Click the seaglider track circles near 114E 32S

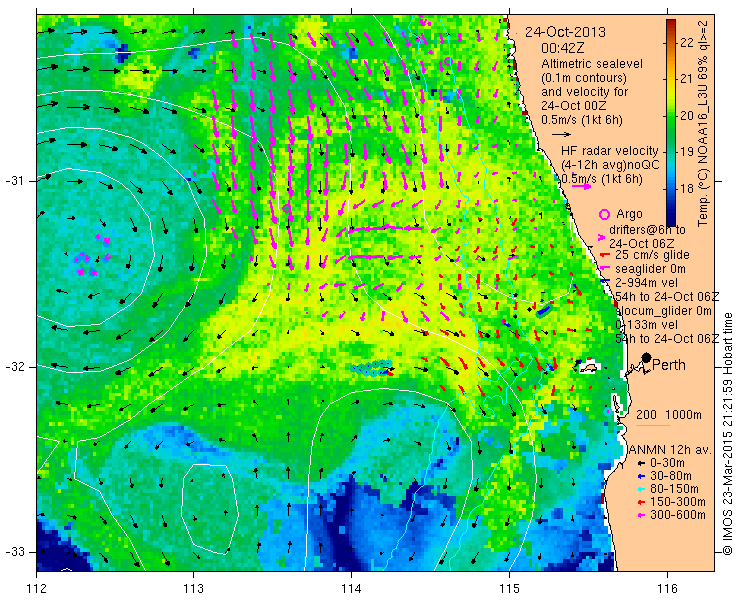tap(372, 367)
